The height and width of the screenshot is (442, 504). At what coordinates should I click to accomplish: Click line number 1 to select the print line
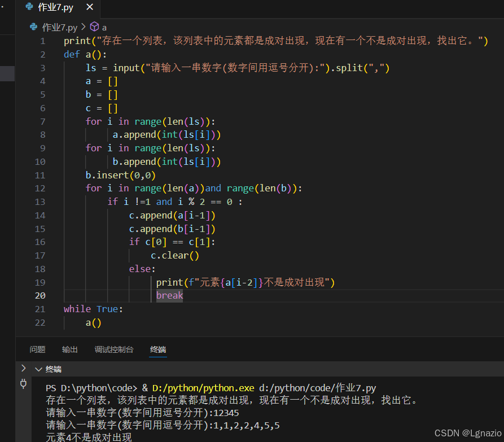point(43,40)
